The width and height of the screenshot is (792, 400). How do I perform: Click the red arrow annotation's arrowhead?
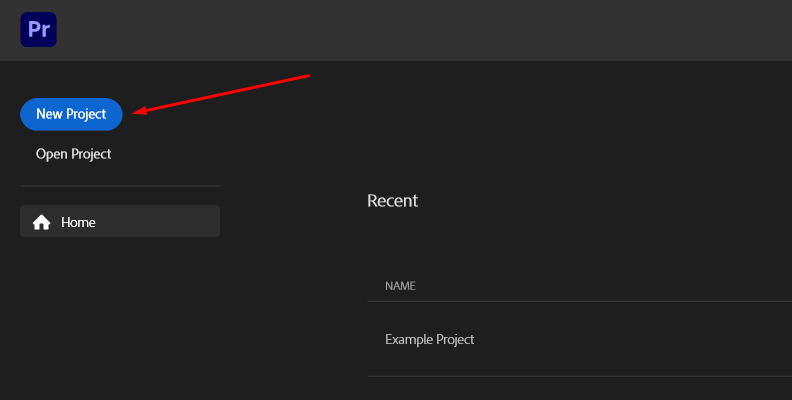[x=138, y=112]
